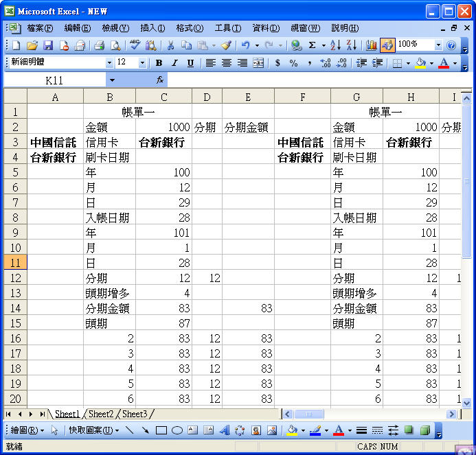This screenshot has height=455, width=476.
Task: Expand the Font Color dropdown arrow
Action: point(455,63)
